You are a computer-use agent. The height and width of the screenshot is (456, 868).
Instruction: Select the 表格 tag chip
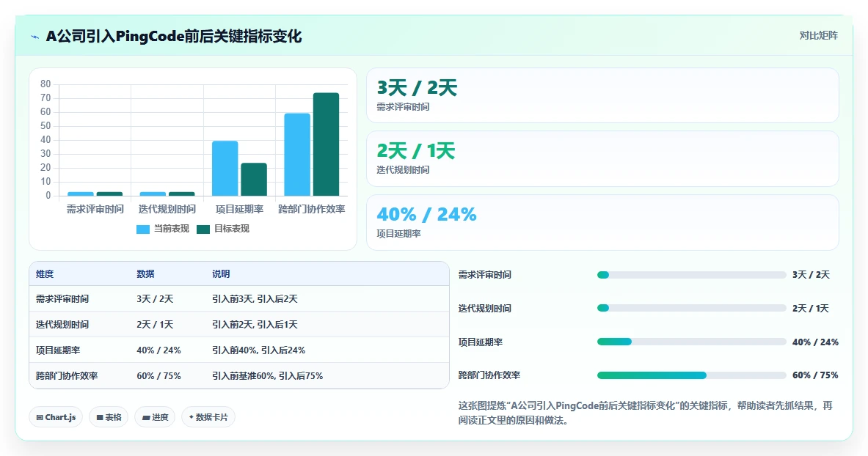coord(109,417)
